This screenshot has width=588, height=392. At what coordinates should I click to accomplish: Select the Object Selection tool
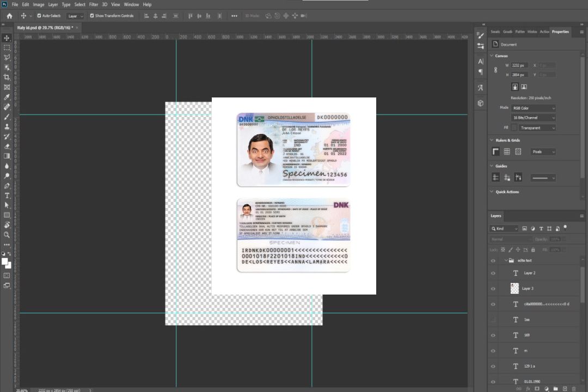point(7,68)
